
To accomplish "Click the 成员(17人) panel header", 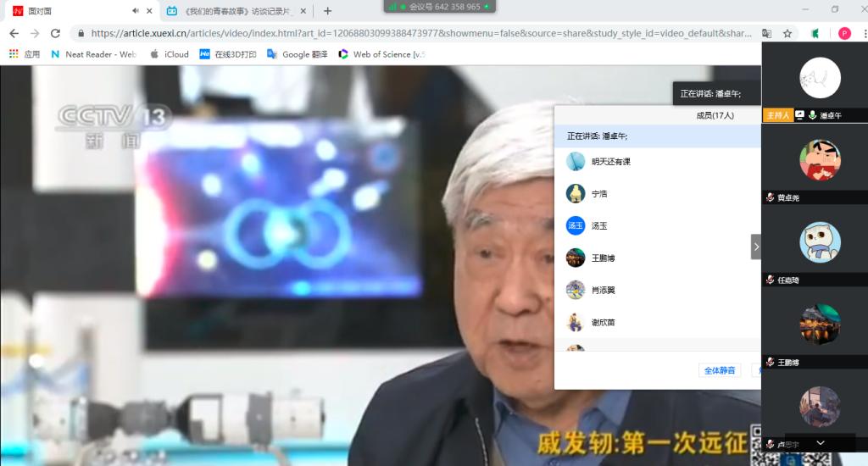I will coord(715,116).
